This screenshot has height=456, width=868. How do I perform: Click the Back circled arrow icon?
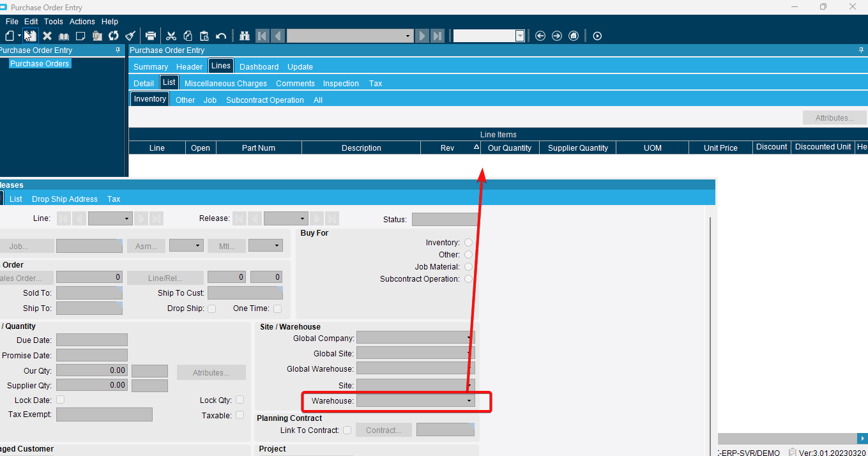tap(540, 36)
